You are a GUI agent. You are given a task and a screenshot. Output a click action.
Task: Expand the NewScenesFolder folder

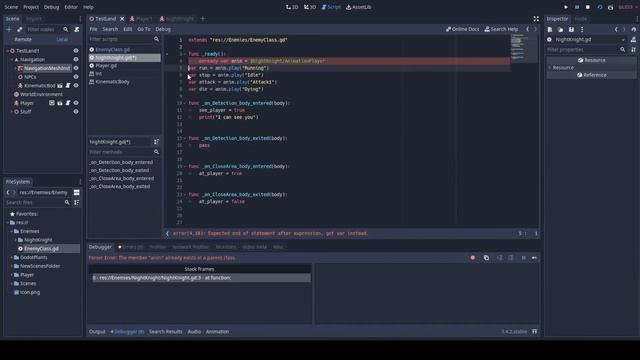(x=12, y=266)
